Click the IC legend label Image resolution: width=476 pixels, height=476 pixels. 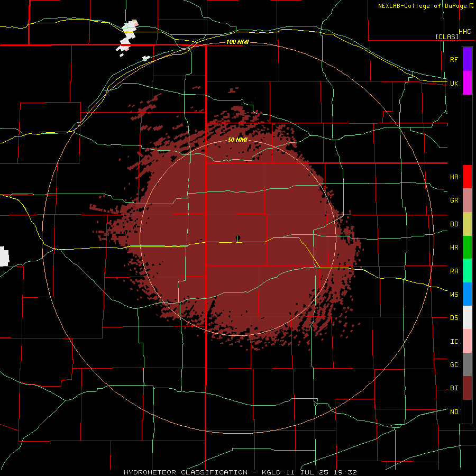[454, 342]
